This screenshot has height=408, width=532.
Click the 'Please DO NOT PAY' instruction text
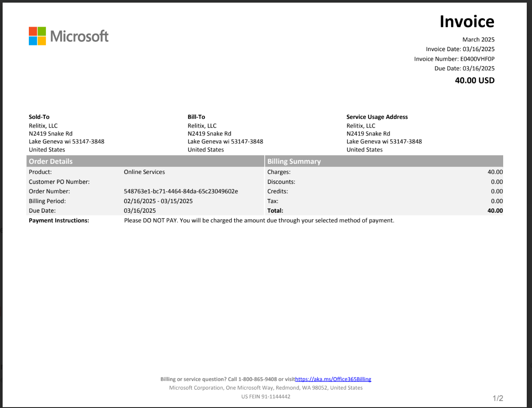point(259,221)
